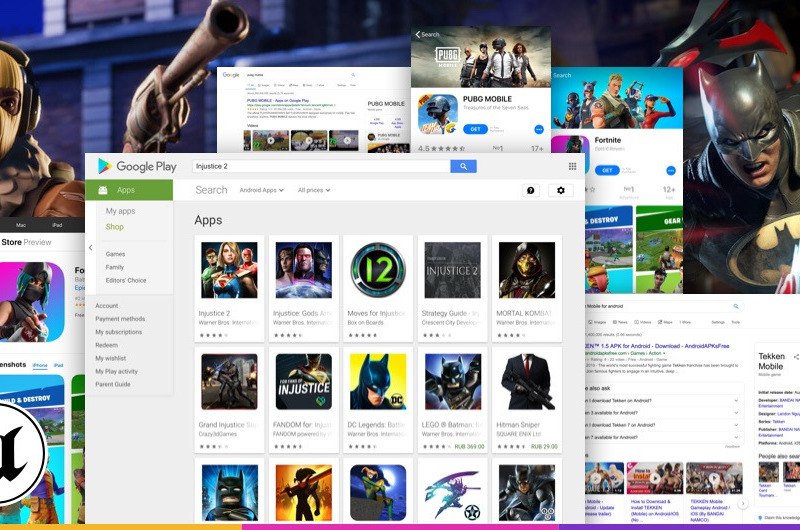800x530 pixels.
Task: Collapse the Google Play sidebar arrow
Action: point(90,248)
